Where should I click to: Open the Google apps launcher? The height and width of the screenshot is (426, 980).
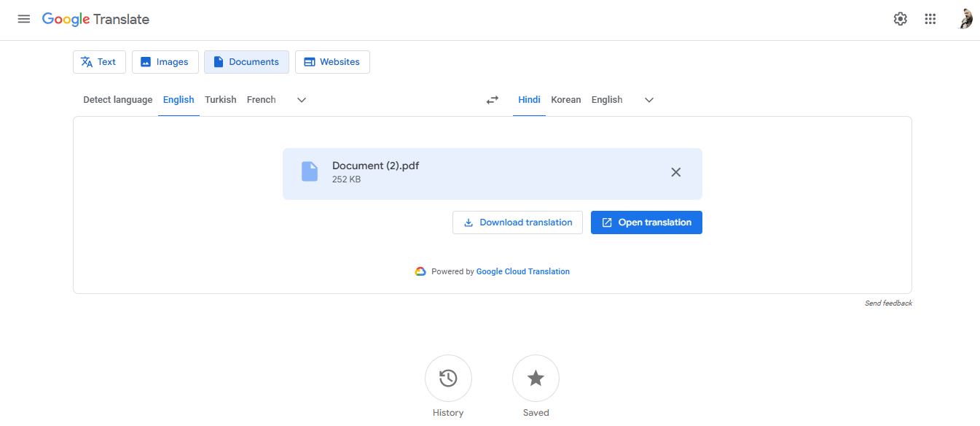(x=930, y=19)
